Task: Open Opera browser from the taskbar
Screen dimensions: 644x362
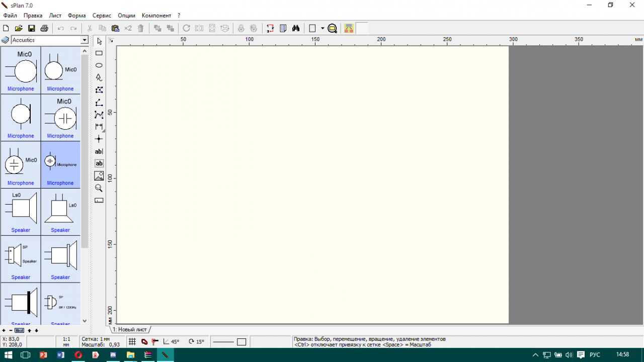Action: (x=78, y=354)
